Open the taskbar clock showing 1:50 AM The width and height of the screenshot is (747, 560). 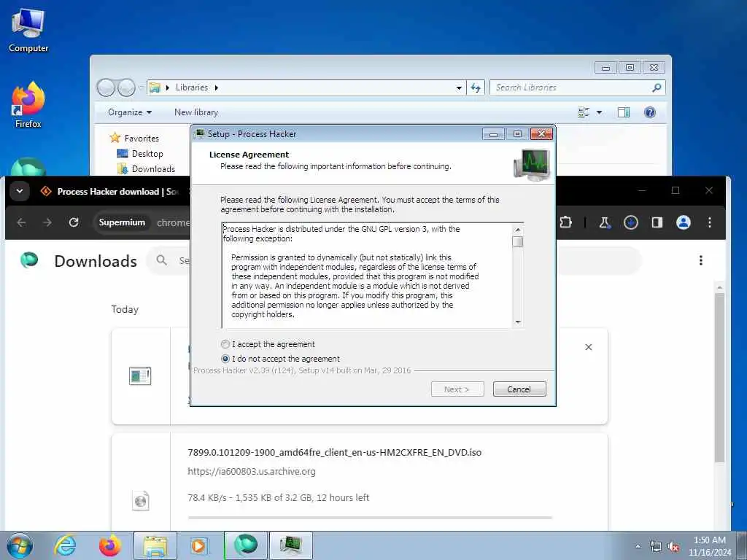[709, 546]
